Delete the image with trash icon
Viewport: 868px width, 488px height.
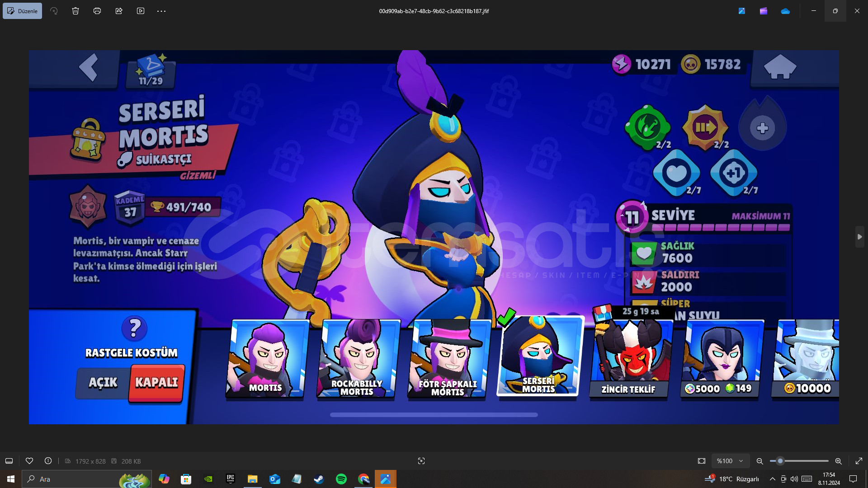[x=75, y=11]
